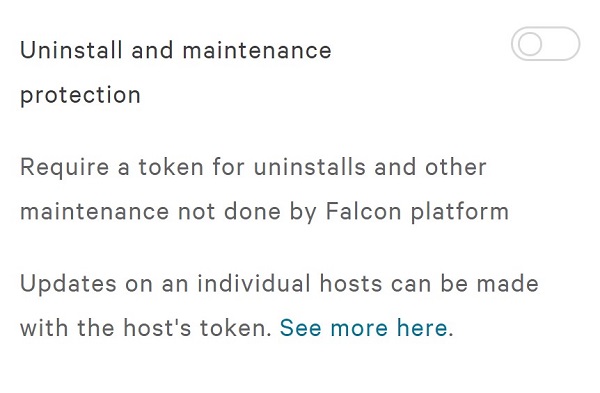
Task: Click the word maintenance in the heading
Action: click(x=257, y=51)
